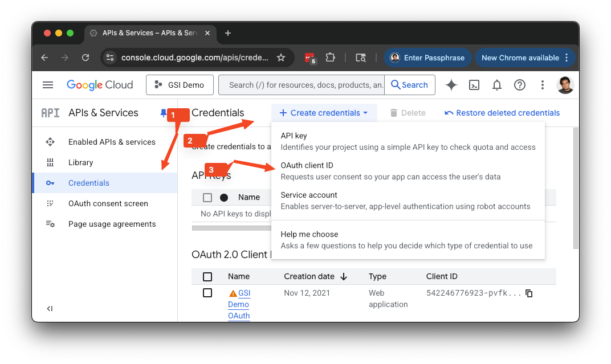
Task: Activate Cloud Shell terminal icon
Action: 474,85
